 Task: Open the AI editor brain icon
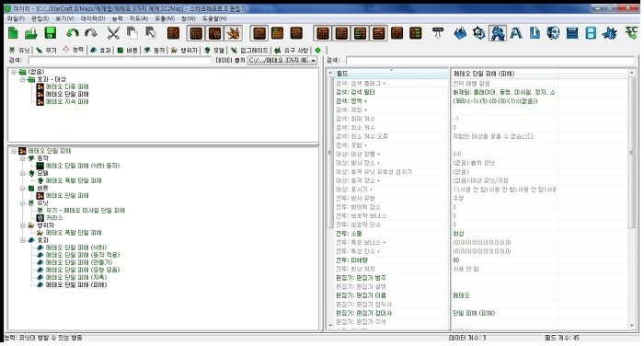pyautogui.click(x=553, y=33)
